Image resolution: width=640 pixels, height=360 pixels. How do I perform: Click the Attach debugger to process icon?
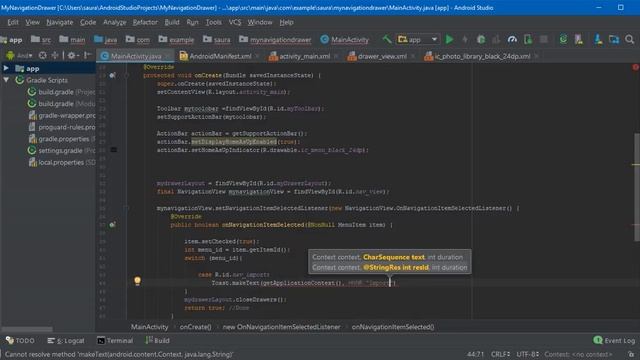[528, 39]
